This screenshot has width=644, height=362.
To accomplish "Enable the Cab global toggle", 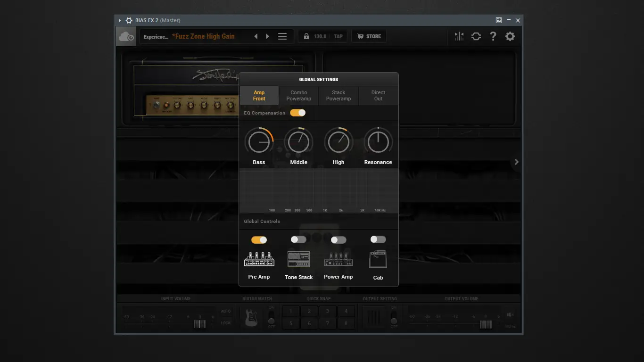I will click(x=378, y=239).
